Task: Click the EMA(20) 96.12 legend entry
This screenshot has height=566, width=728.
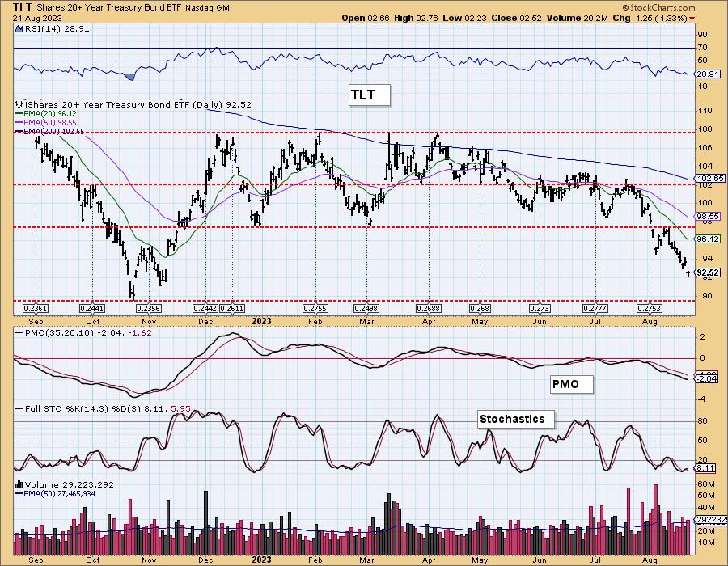Action: (x=46, y=114)
